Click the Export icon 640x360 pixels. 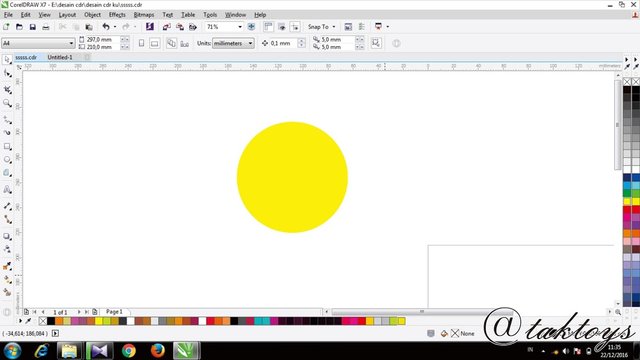(x=180, y=27)
